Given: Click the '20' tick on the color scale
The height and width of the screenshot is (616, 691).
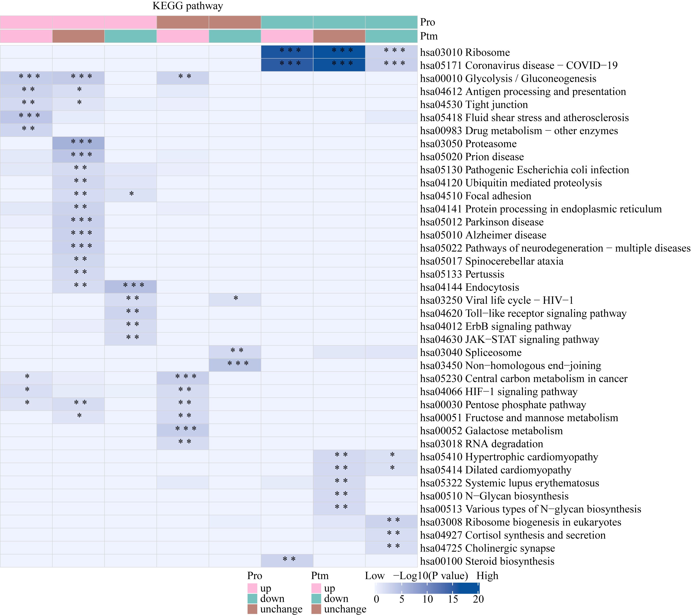Looking at the screenshot, I should point(478,599).
